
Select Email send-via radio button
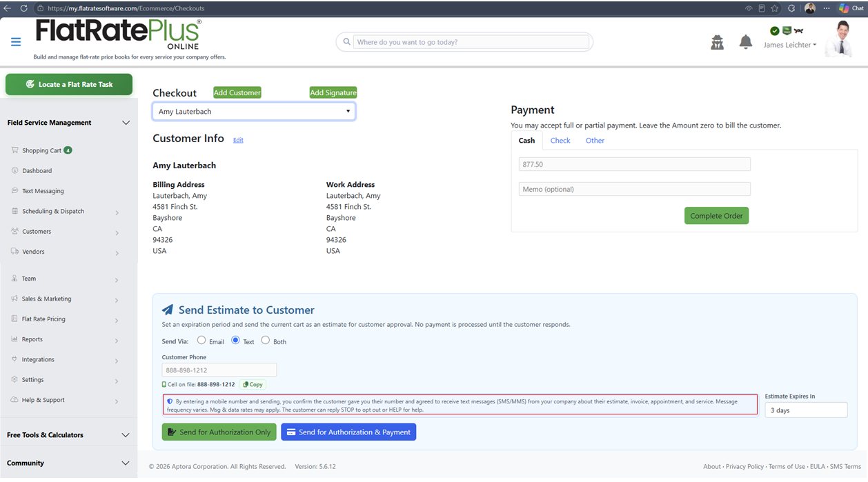pos(201,340)
